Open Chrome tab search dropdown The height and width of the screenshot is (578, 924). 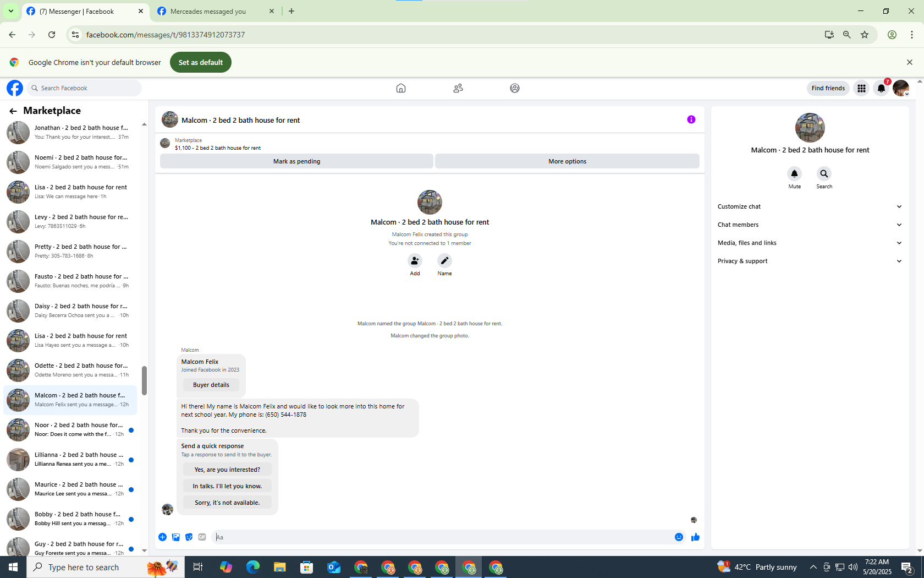coord(10,11)
